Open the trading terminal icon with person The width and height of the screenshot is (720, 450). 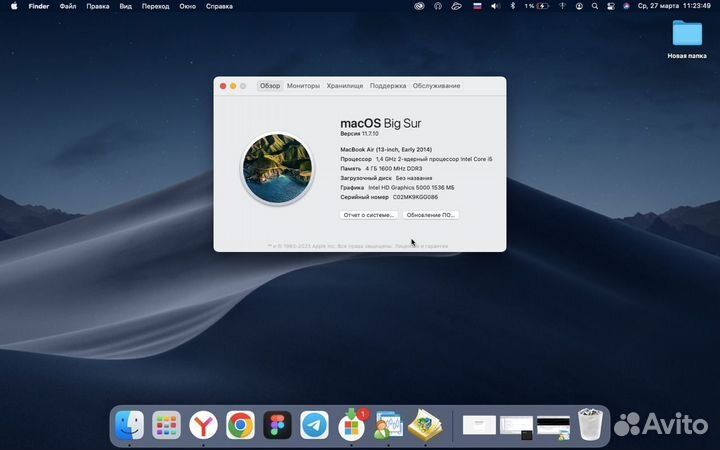pyautogui.click(x=388, y=426)
